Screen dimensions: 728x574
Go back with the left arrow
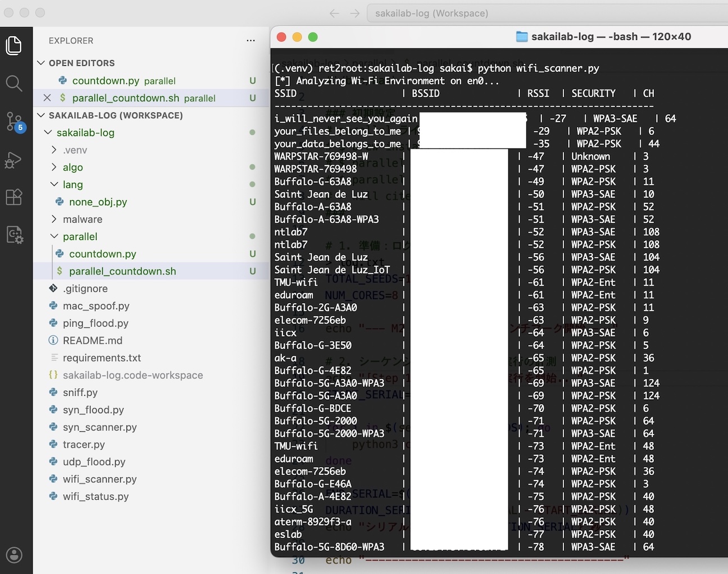334,13
